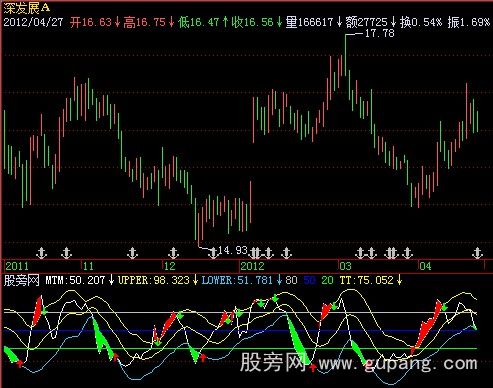
Task: Click the first red up arrow in the indicator panel
Action: pyautogui.click(x=20, y=363)
